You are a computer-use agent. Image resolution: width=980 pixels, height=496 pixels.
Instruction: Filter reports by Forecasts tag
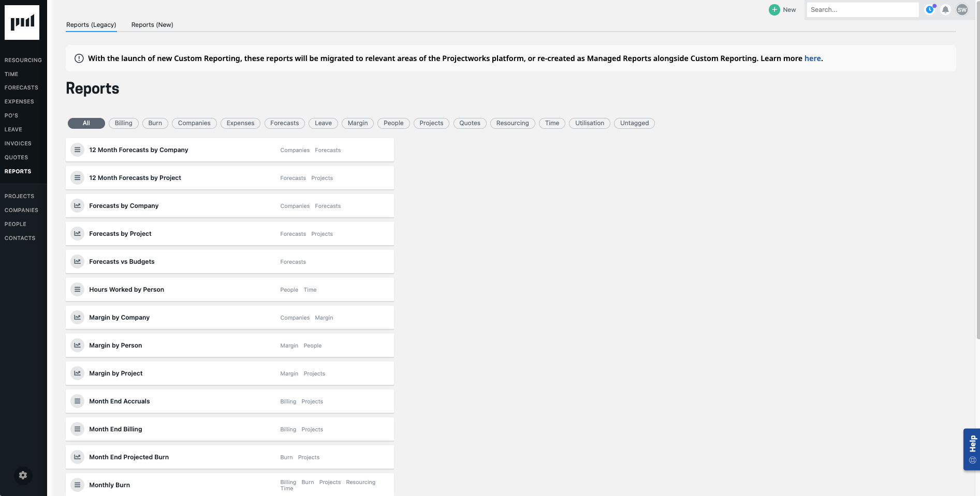coord(285,123)
